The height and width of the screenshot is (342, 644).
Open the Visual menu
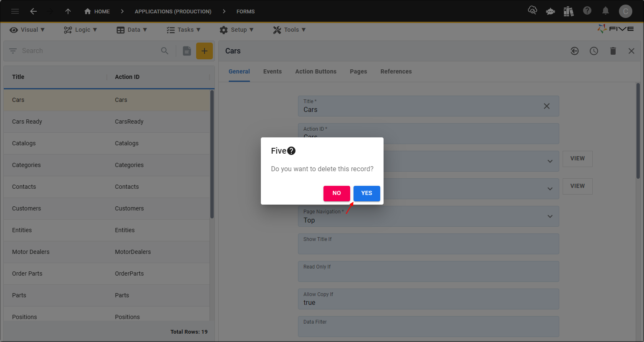(27, 30)
